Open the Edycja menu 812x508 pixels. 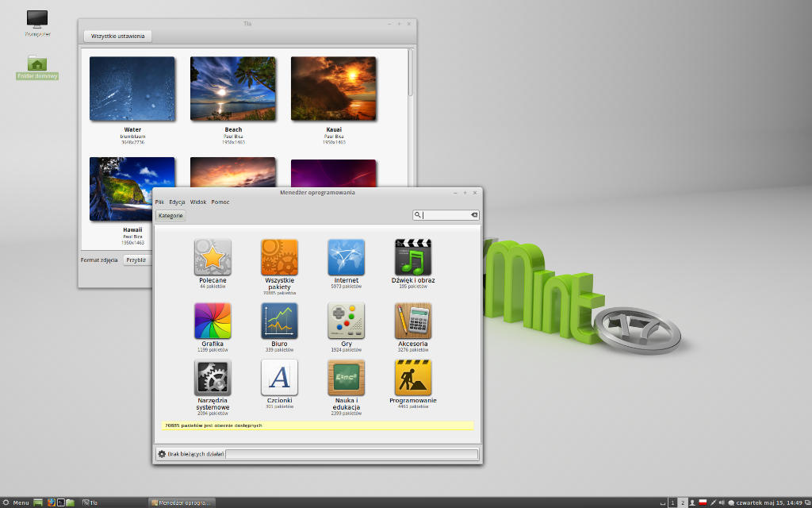point(177,202)
